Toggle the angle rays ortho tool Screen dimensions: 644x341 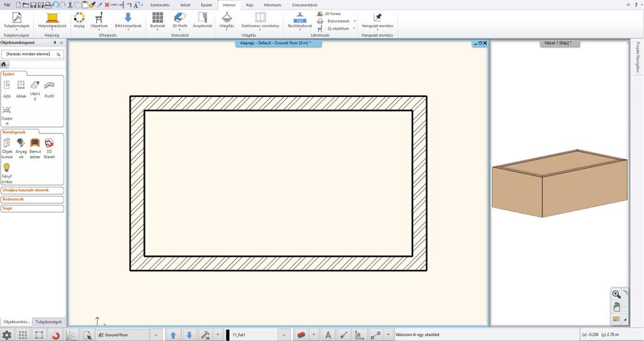click(x=71, y=335)
